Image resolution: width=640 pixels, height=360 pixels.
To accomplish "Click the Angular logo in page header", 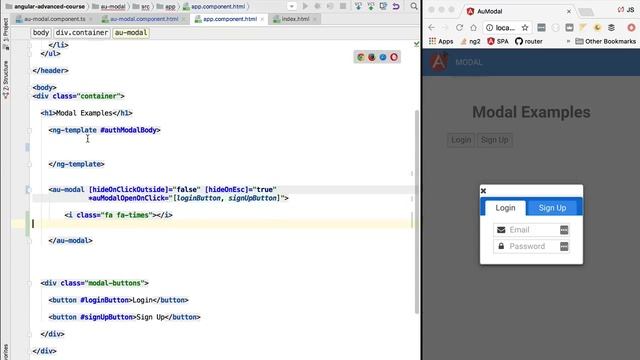I will point(439,62).
